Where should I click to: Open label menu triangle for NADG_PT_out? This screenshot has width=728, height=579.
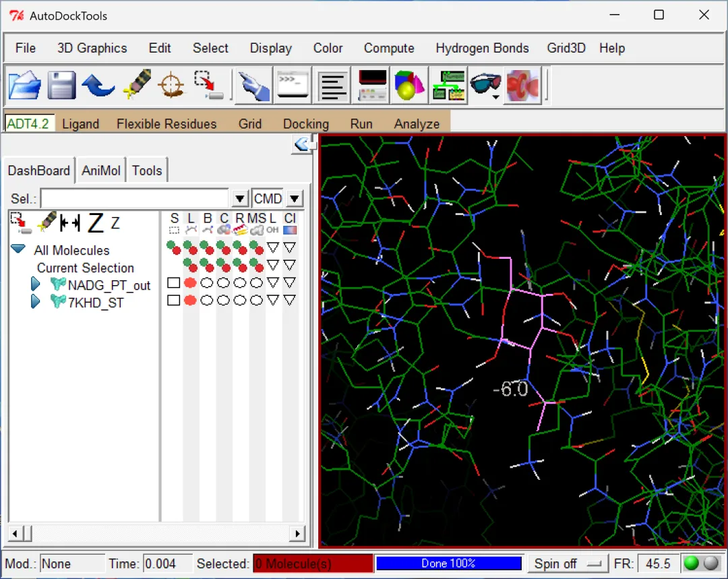[273, 283]
